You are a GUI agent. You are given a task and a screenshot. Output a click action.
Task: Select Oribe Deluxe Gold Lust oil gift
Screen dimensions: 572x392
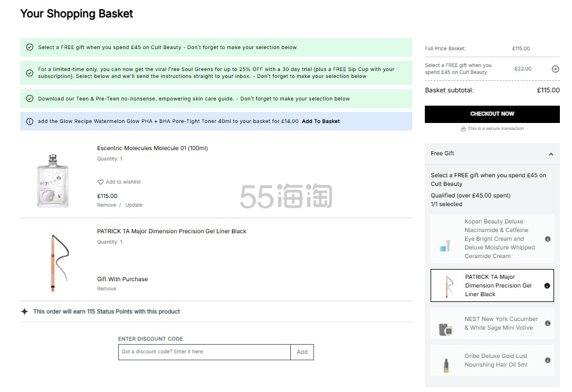click(492, 360)
